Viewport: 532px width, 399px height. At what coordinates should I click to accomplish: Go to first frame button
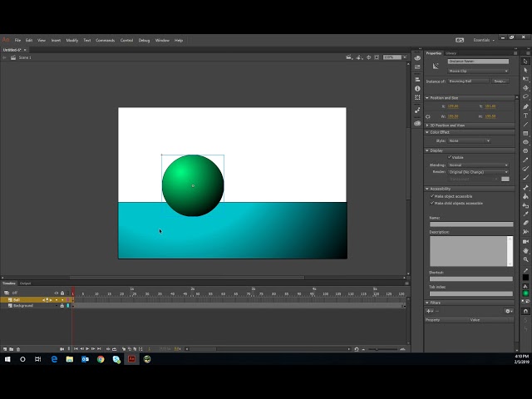pyautogui.click(x=76, y=349)
